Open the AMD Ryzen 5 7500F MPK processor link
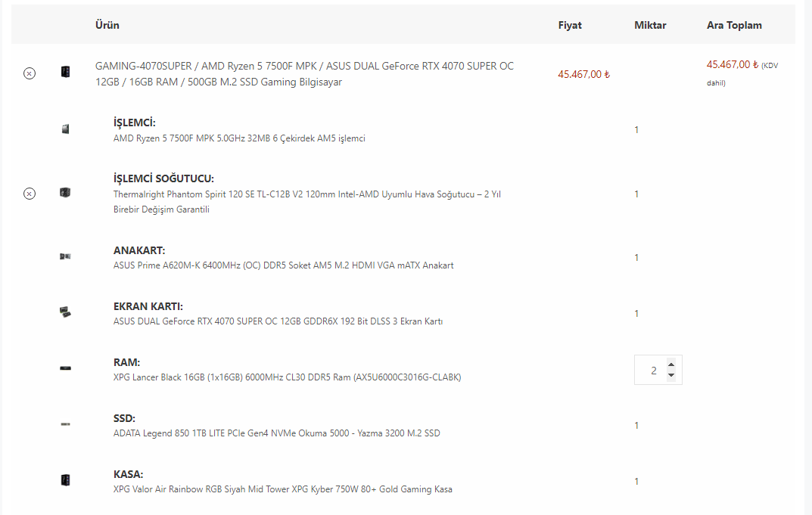 point(239,138)
